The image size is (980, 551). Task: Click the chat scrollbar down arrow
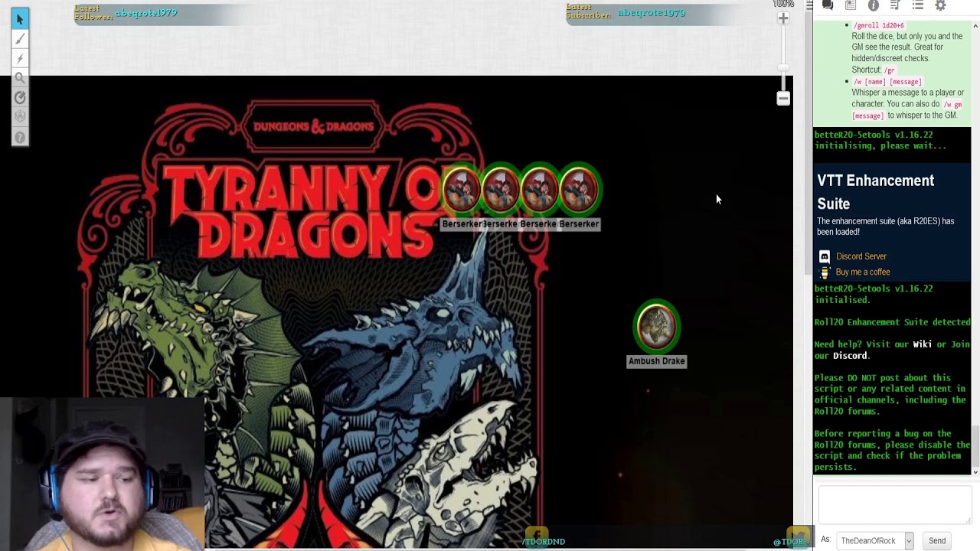click(975, 471)
